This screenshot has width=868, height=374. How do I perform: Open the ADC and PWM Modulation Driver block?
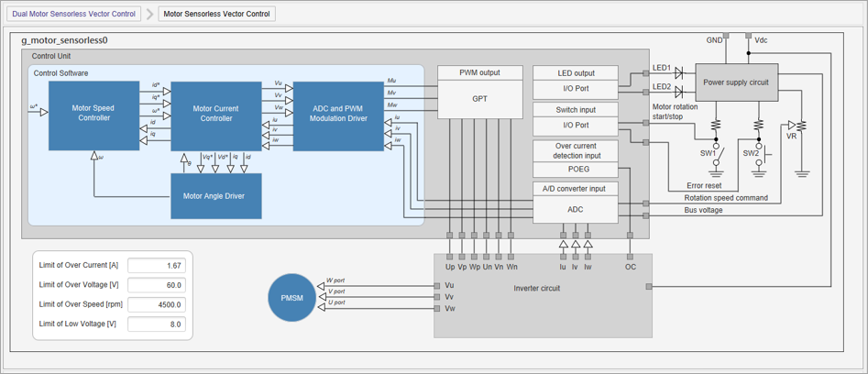pyautogui.click(x=338, y=114)
